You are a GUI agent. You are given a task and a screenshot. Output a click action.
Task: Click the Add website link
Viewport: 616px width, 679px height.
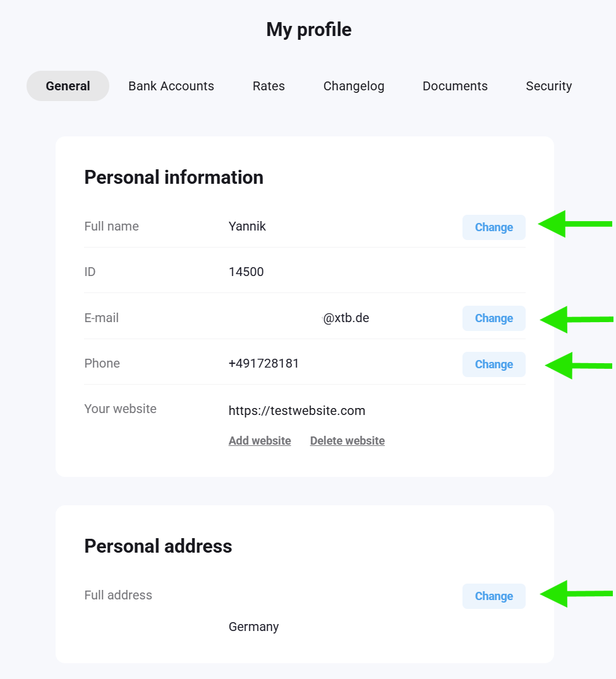point(260,441)
